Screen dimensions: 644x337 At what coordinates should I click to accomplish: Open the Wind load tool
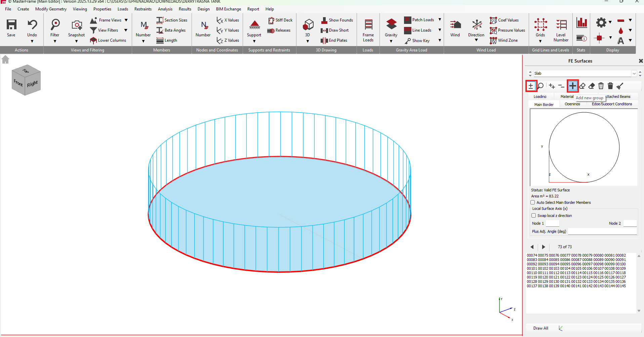pos(455,25)
